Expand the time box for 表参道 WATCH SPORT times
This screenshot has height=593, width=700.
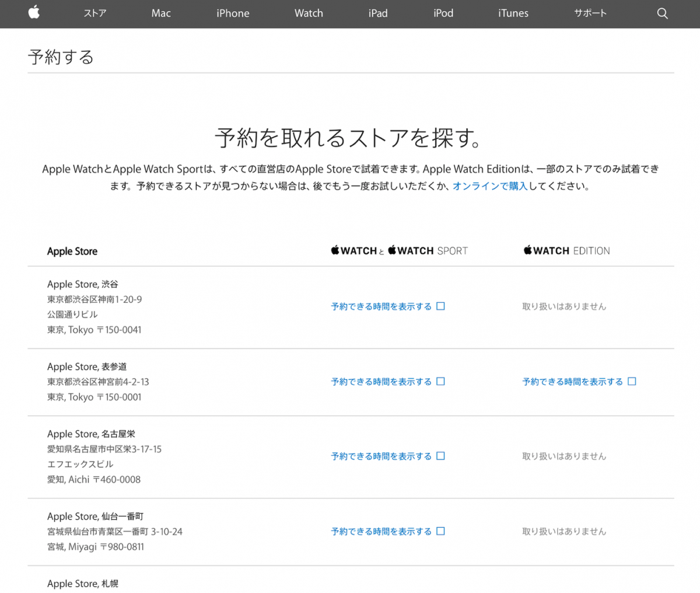442,381
